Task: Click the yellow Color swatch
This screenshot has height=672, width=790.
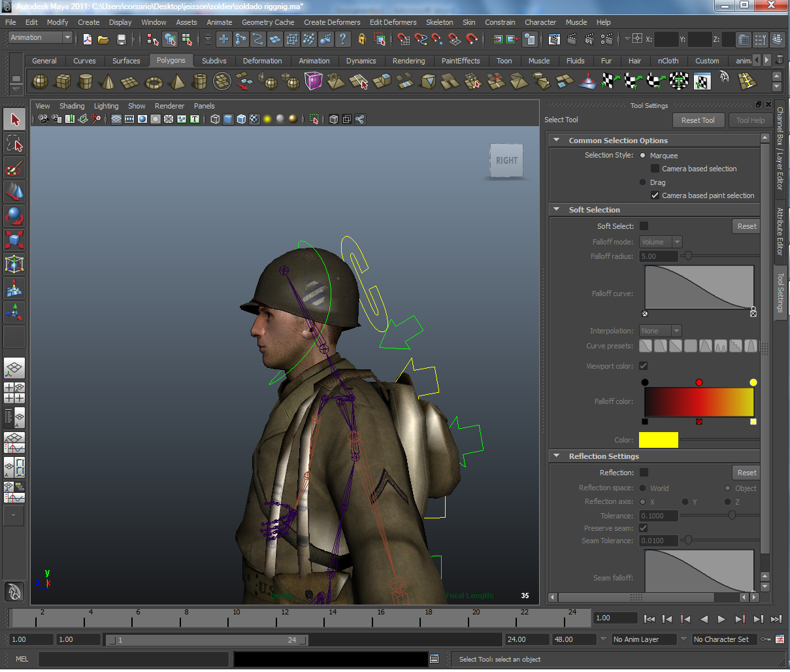Action: tap(658, 440)
